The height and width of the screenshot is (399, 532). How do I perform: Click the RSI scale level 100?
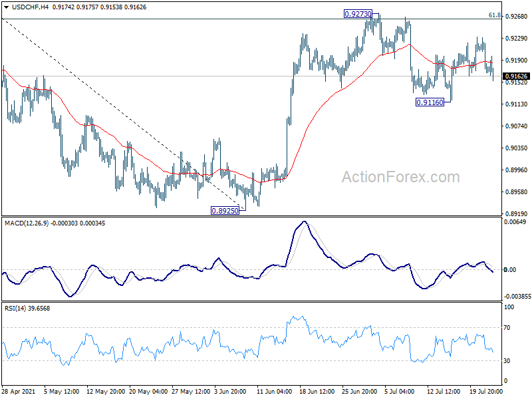[509, 307]
